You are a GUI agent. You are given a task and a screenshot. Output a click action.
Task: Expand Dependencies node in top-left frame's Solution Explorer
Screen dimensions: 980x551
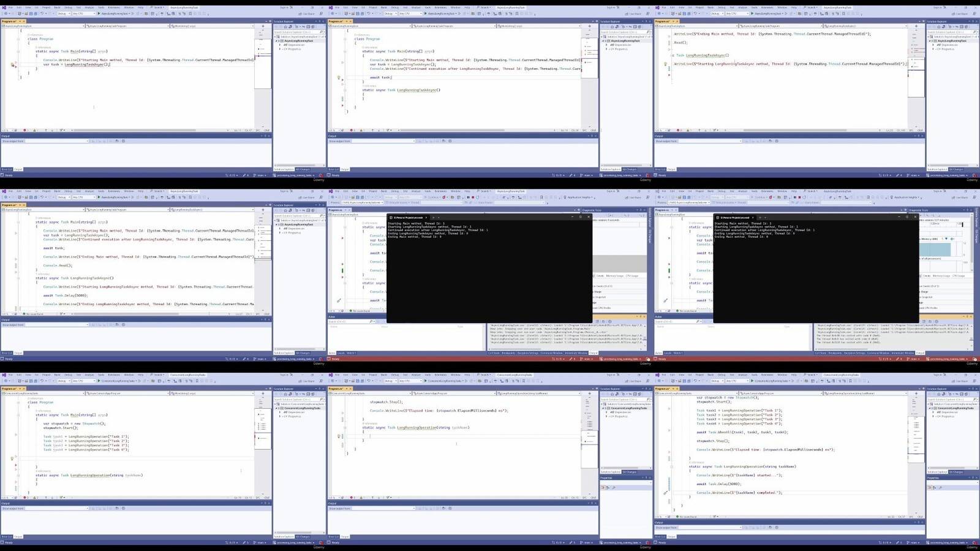tap(280, 45)
